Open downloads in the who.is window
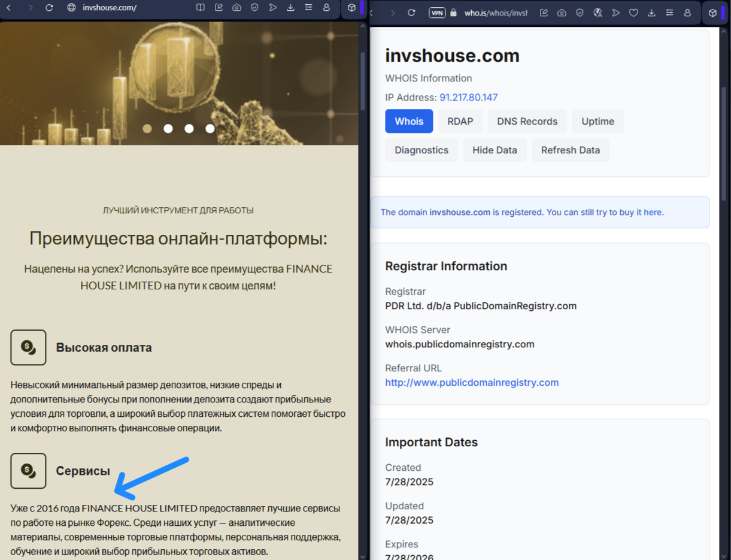This screenshot has width=731, height=560. click(651, 13)
